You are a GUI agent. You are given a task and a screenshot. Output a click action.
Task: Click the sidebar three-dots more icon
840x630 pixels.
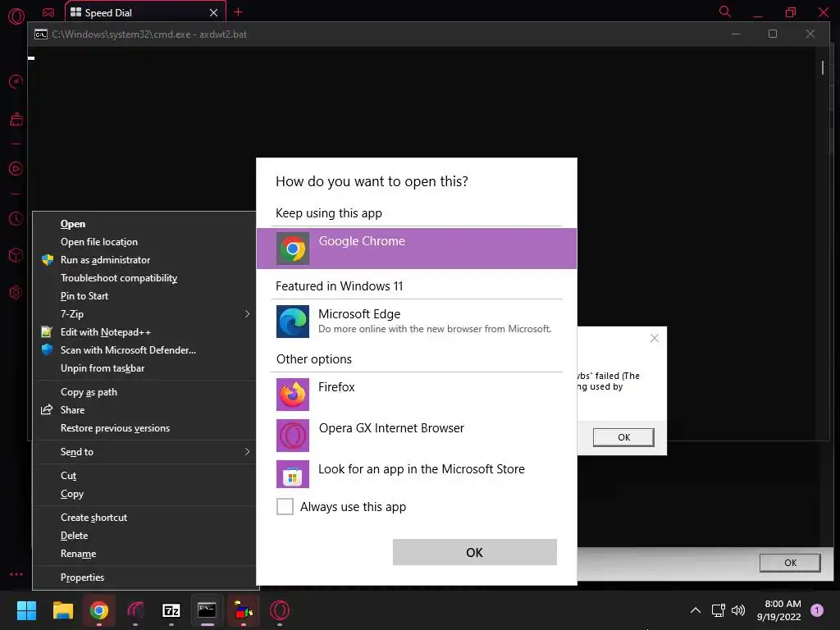coord(16,573)
